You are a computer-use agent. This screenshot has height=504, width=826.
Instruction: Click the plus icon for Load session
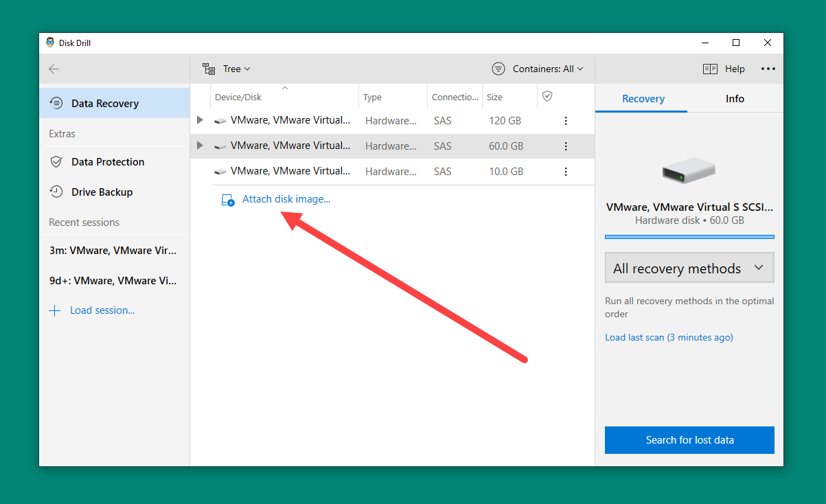(x=55, y=310)
